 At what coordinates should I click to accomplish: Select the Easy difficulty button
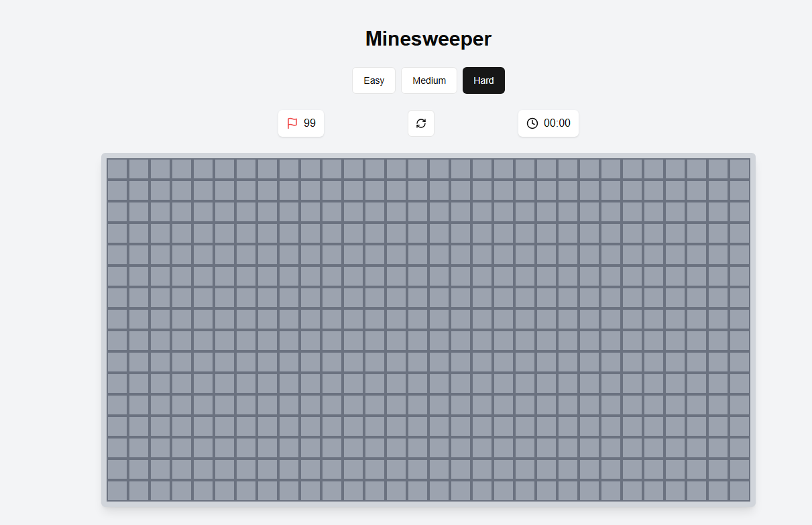pos(373,80)
